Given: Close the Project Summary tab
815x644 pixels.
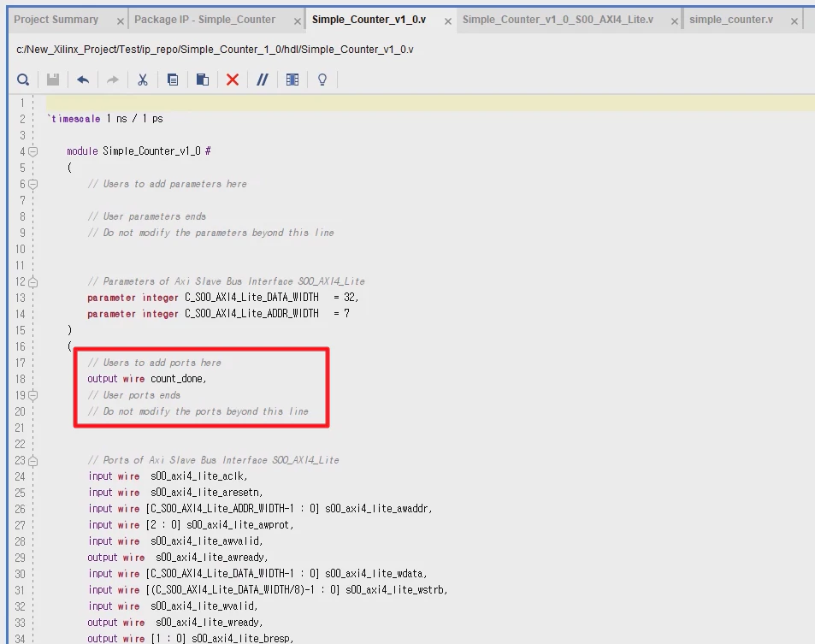Looking at the screenshot, I should tap(120, 21).
